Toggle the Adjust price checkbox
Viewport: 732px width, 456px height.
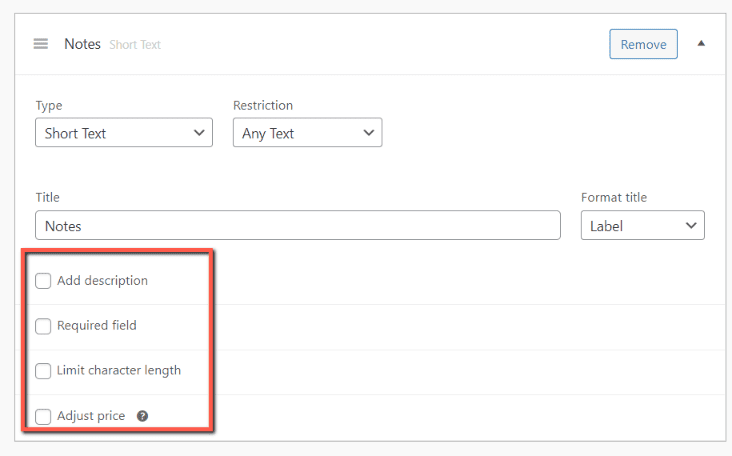[43, 416]
